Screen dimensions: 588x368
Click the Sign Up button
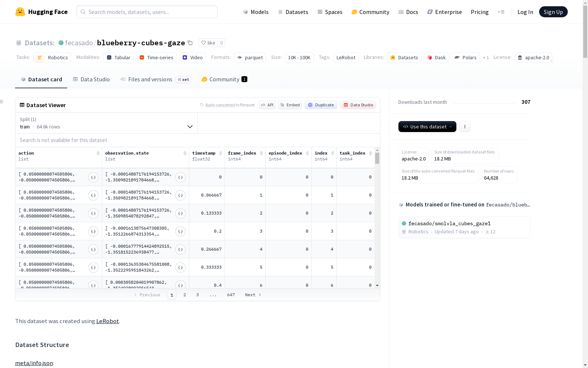(x=553, y=12)
